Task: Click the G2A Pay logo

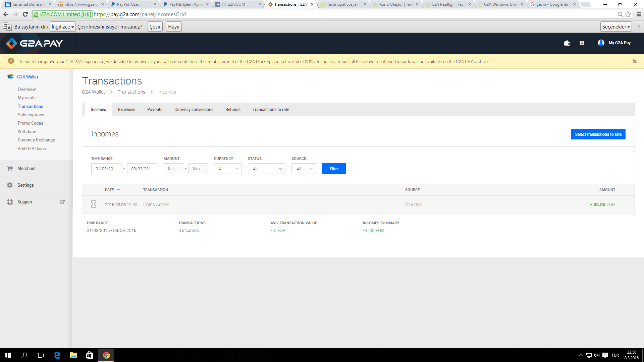Action: (35, 43)
